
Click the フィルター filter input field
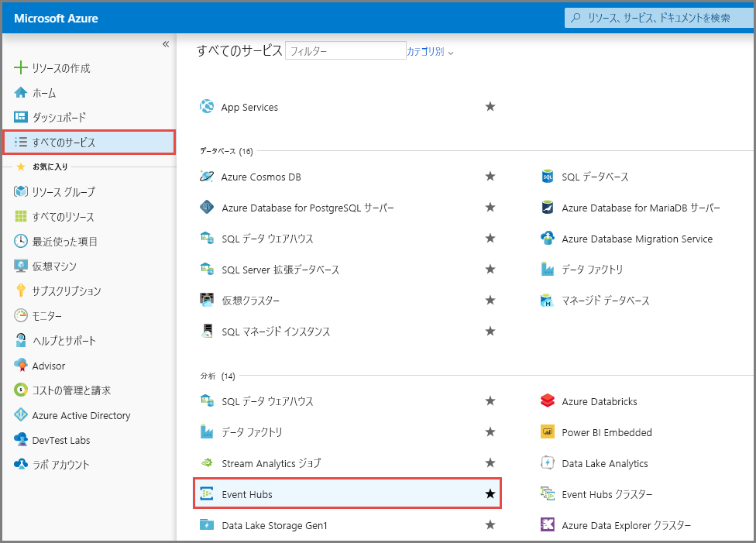click(x=345, y=50)
